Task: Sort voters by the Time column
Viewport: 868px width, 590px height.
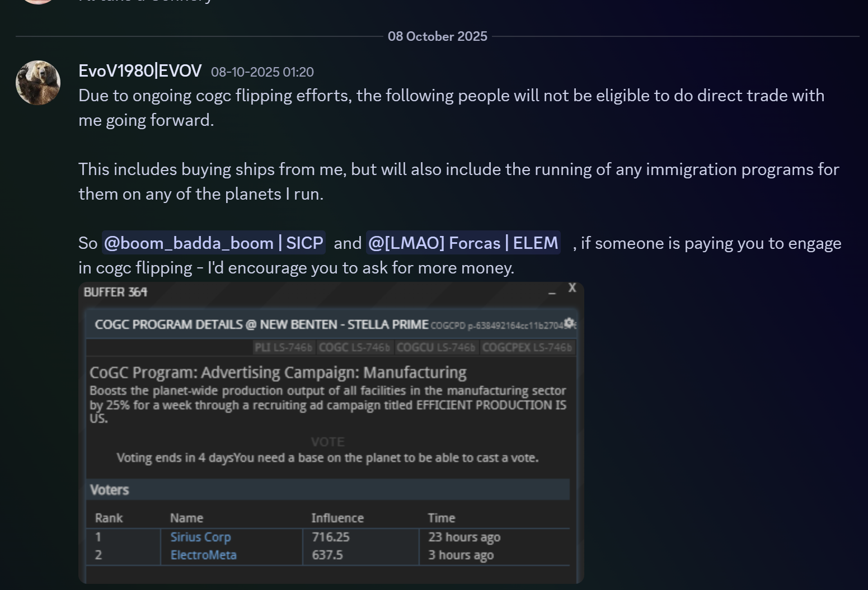Action: tap(442, 518)
